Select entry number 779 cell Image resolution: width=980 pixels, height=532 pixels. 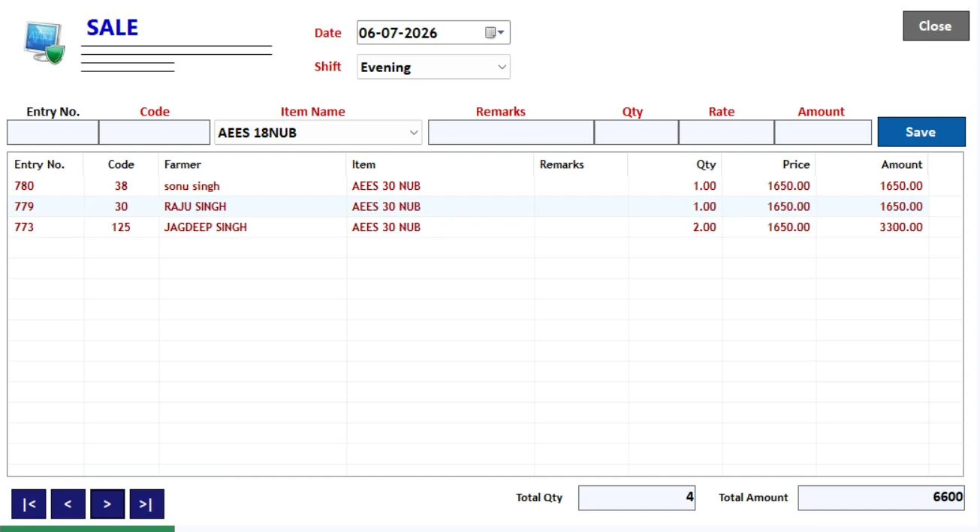pos(24,206)
